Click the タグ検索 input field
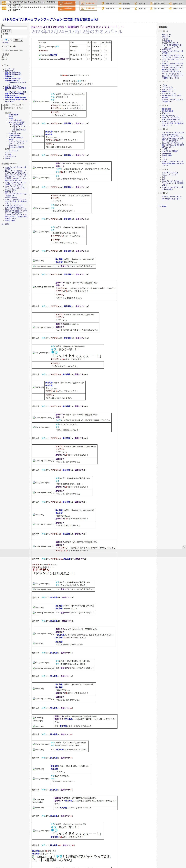Screen dimensions: 186x868 pyautogui.click(x=14, y=36)
